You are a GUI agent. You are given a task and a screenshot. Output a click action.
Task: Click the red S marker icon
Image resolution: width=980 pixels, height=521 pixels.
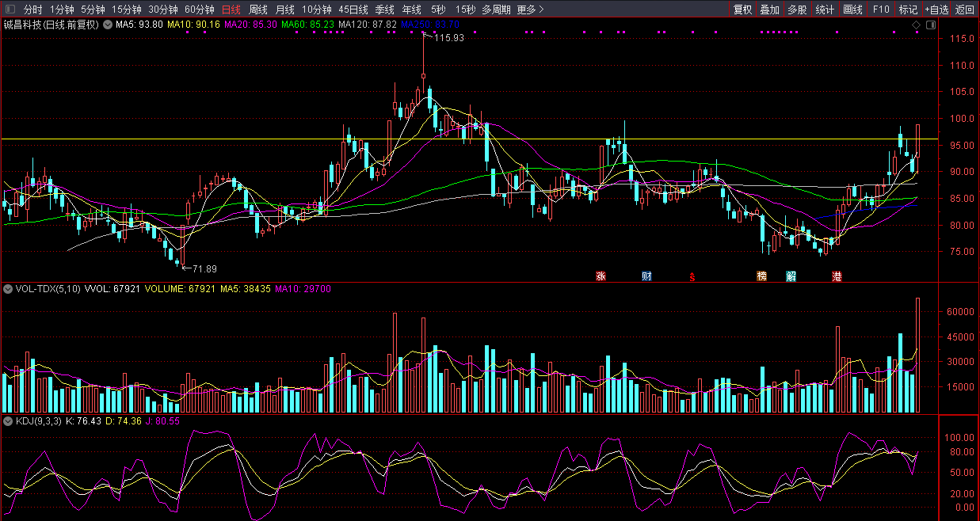coord(692,277)
